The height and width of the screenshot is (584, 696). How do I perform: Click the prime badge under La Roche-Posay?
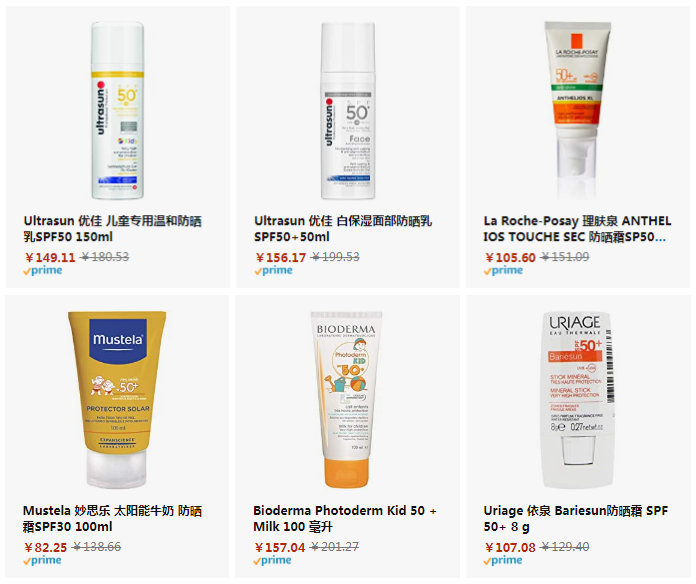pyautogui.click(x=503, y=270)
